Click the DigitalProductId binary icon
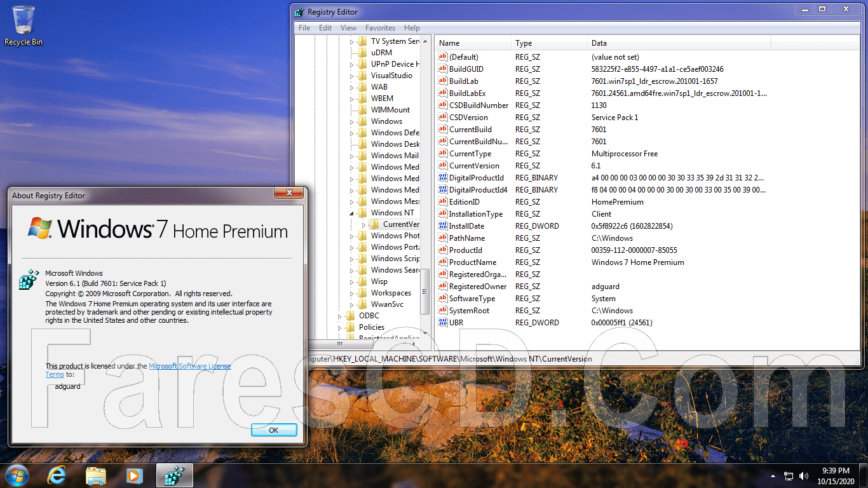868x488 pixels. (443, 178)
